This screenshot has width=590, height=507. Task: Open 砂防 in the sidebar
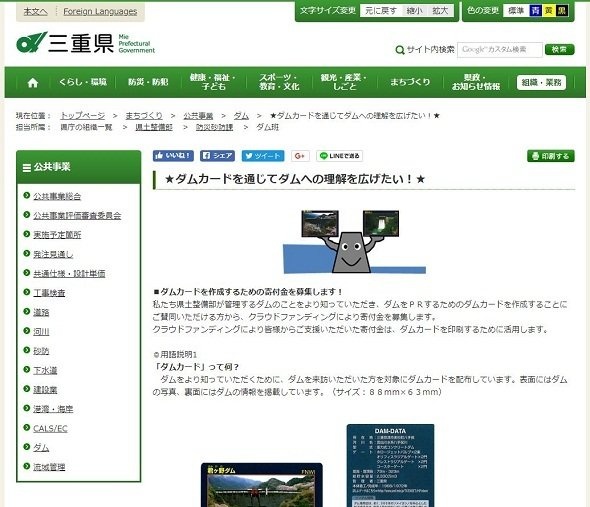click(x=41, y=351)
